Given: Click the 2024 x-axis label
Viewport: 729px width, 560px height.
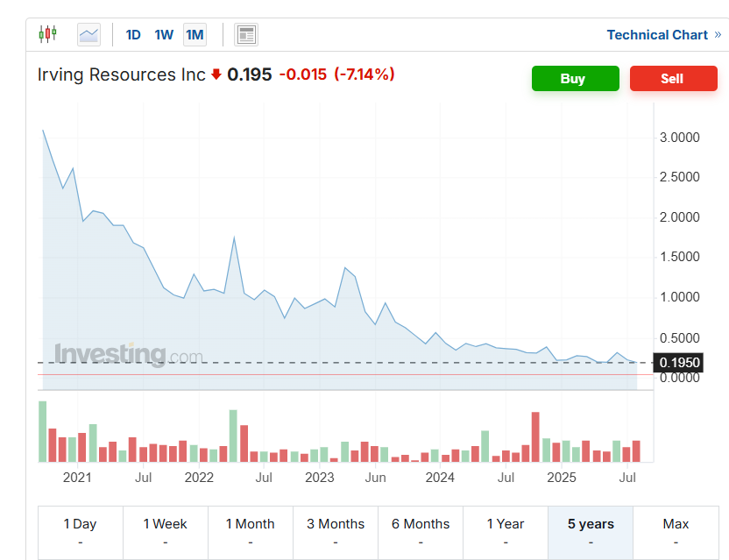Looking at the screenshot, I should coord(440,478).
